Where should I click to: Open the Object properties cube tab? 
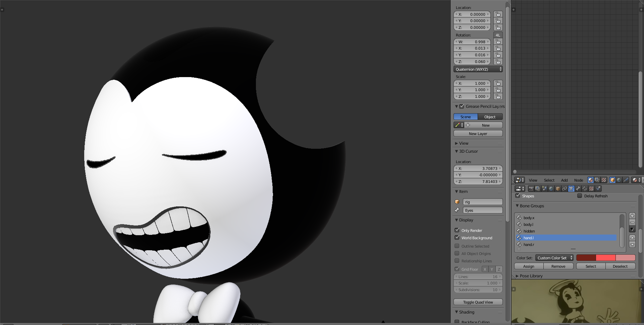[558, 189]
